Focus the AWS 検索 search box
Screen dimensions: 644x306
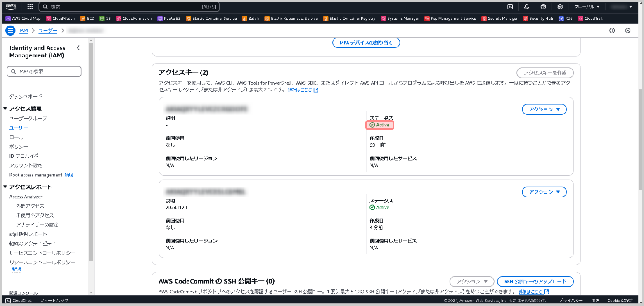(130, 7)
